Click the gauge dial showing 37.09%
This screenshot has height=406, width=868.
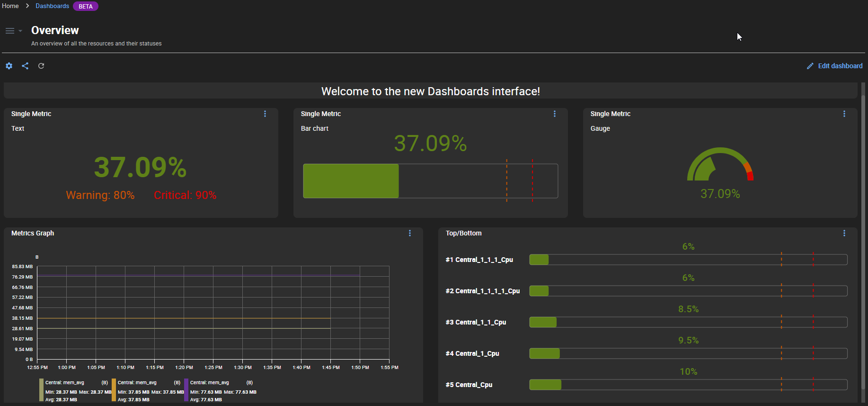click(x=720, y=164)
